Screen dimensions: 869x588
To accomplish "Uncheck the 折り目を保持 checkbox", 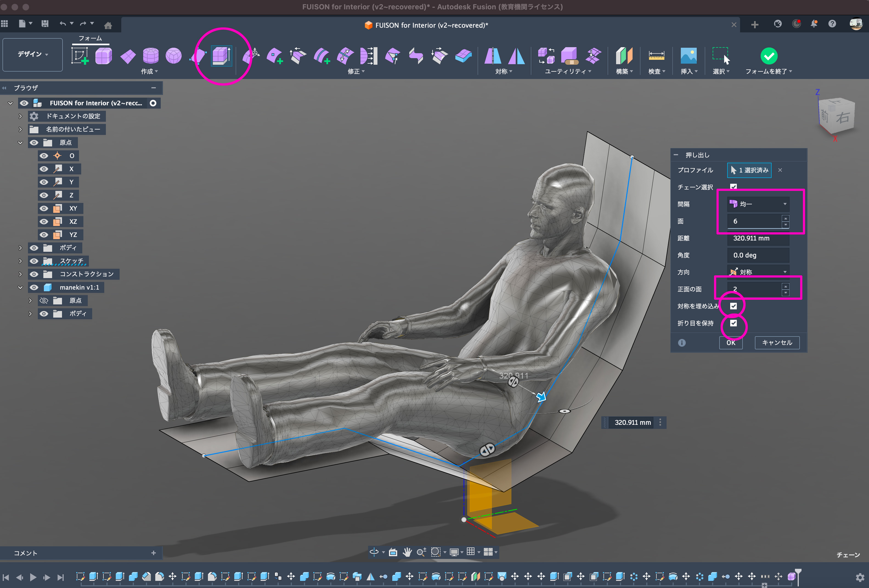I will tap(733, 323).
